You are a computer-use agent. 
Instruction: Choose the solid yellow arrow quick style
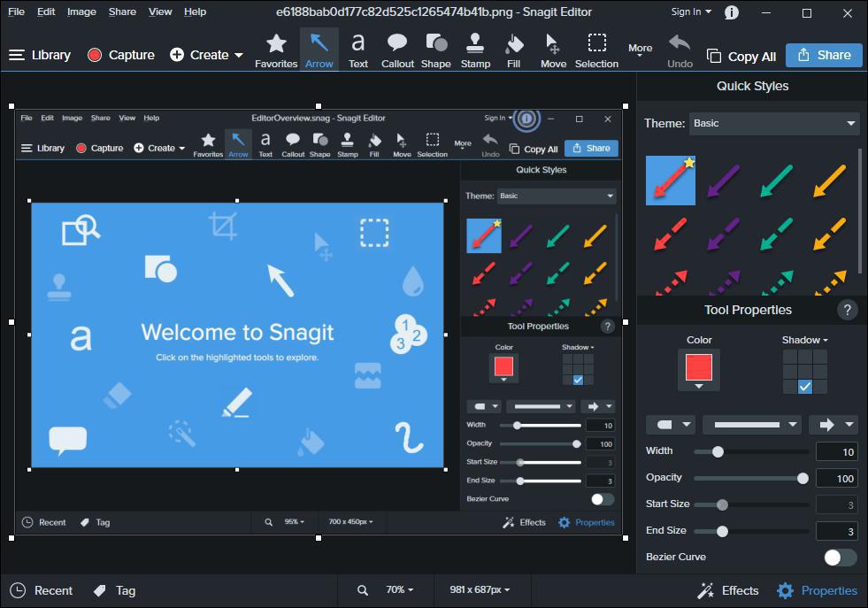(829, 181)
